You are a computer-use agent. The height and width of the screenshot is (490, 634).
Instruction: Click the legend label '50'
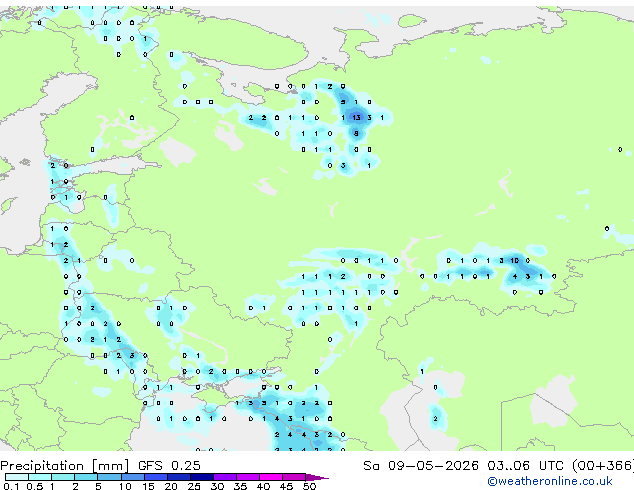(309, 486)
